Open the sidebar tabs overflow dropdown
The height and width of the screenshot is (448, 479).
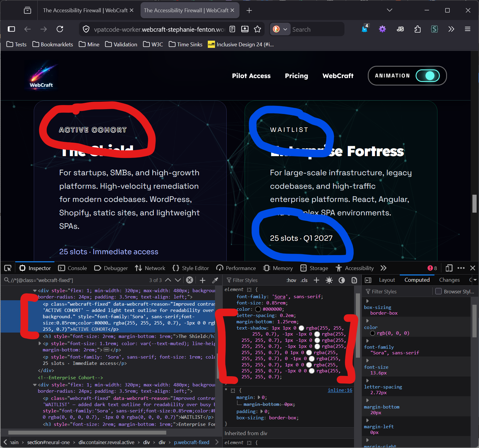click(475, 280)
